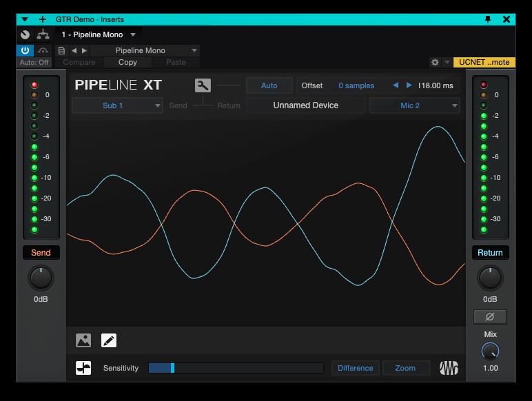Image resolution: width=532 pixels, height=401 pixels.
Task: Click the Mix value 1.00
Action: tap(491, 368)
